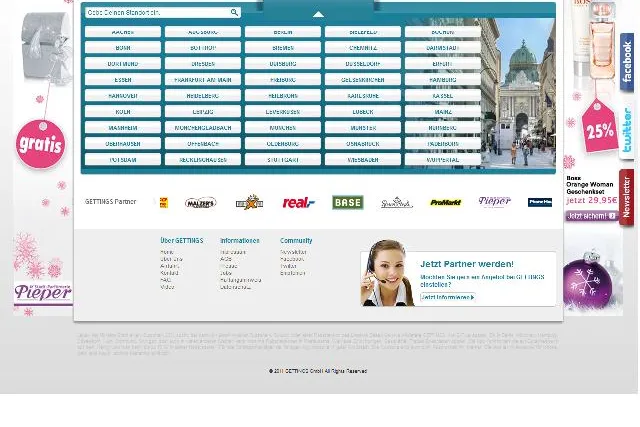The width and height of the screenshot is (640, 427).
Task: Pick Kassel city button
Action: [443, 96]
